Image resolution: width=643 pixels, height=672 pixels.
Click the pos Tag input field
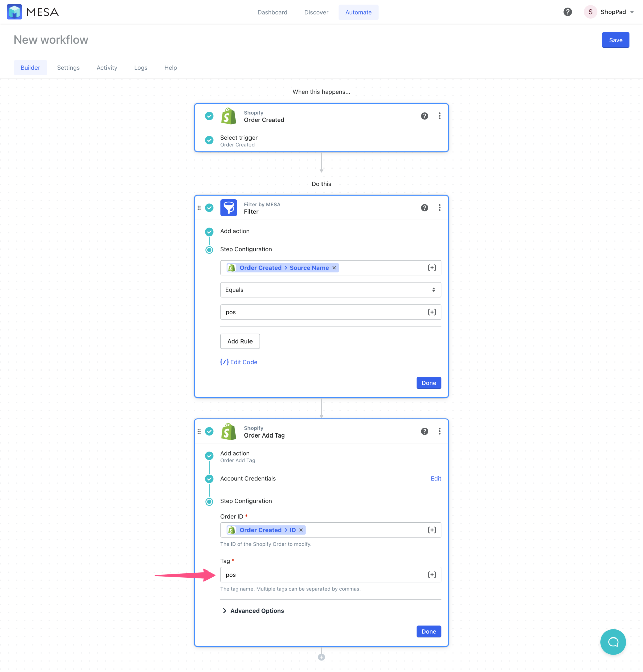pos(308,575)
